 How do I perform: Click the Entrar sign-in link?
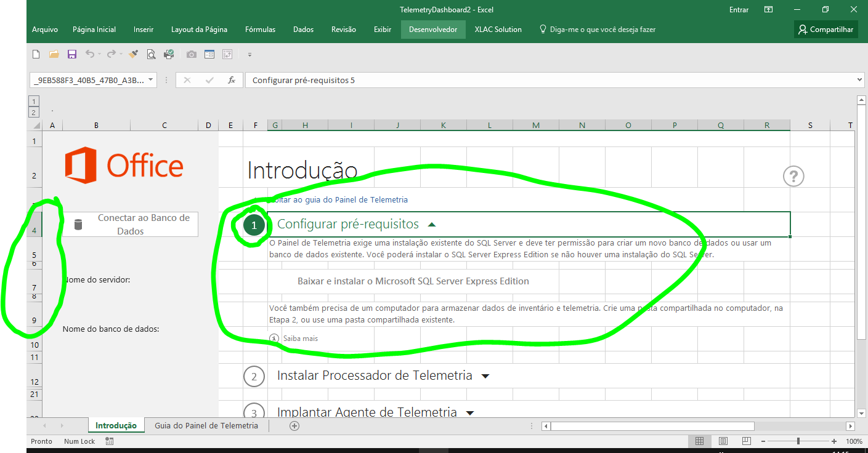pyautogui.click(x=739, y=9)
